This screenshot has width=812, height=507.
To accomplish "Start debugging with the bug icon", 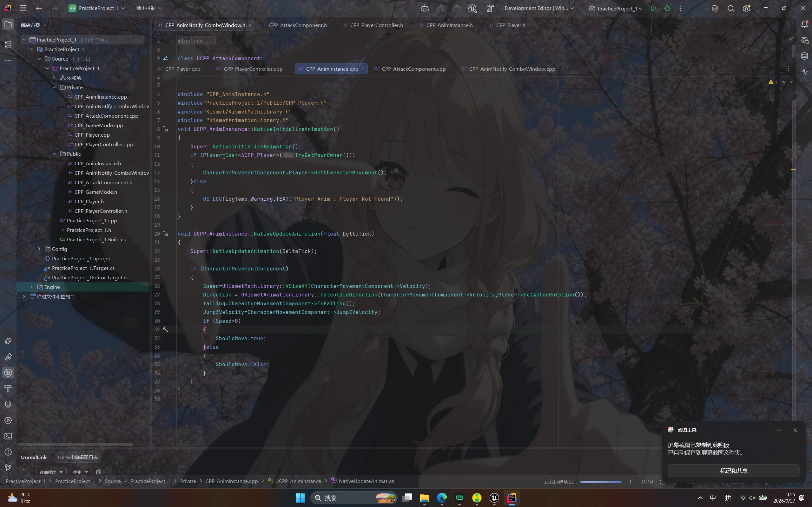I will (667, 8).
